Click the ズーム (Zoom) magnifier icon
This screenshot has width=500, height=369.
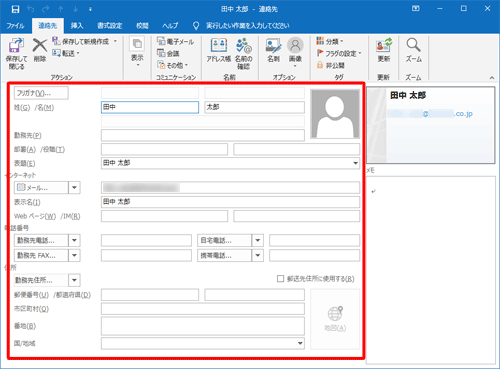[413, 45]
